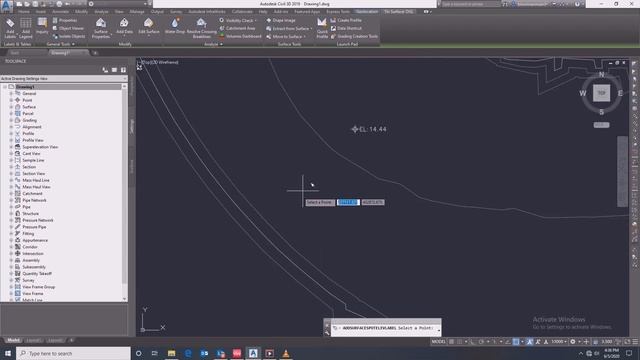Open Surface Properties from the ribbon
This screenshot has width=640, height=360.
point(101,28)
